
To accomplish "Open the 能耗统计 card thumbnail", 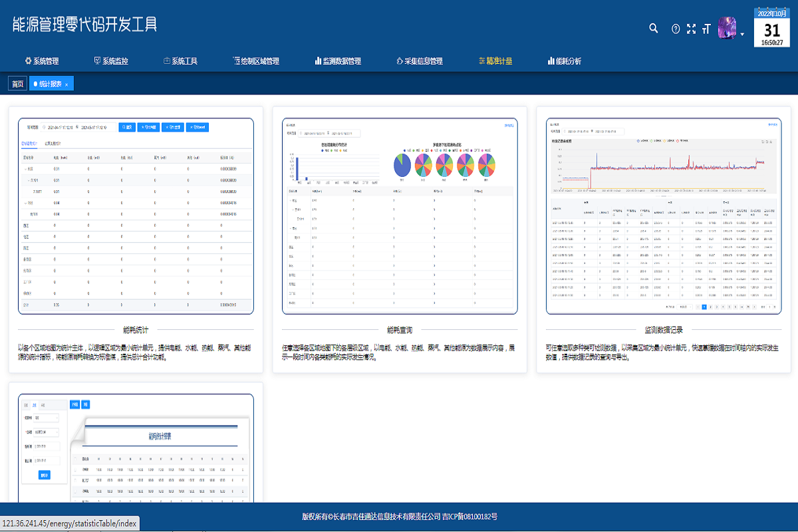I will coord(136,216).
